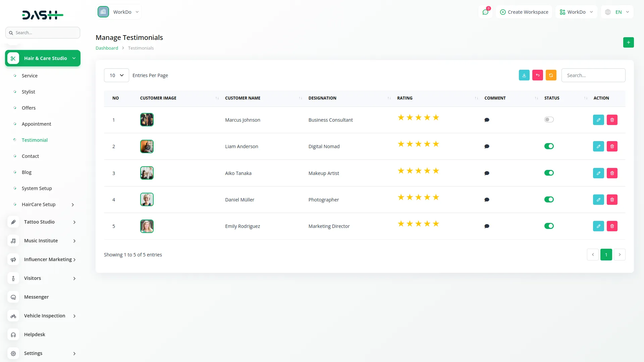644x362 pixels.
Task: Delete Liam Anderson's testimonial
Action: 612,146
